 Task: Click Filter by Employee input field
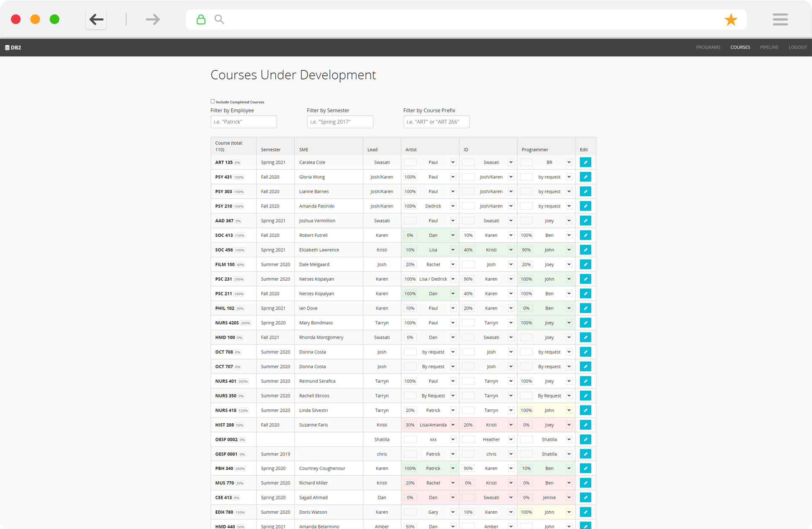click(x=243, y=121)
